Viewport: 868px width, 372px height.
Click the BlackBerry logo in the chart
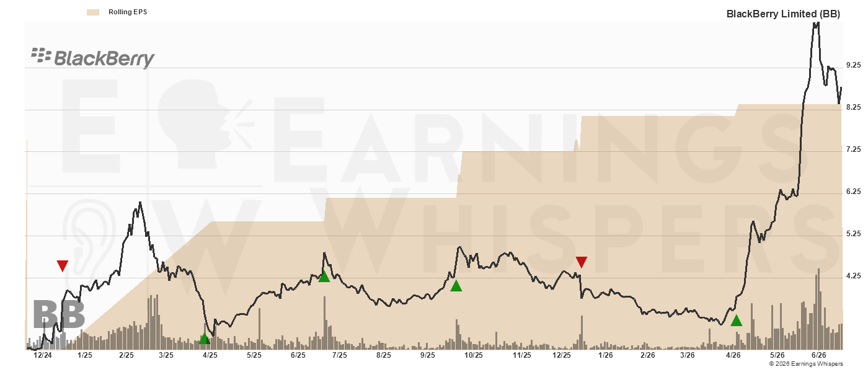point(93,58)
